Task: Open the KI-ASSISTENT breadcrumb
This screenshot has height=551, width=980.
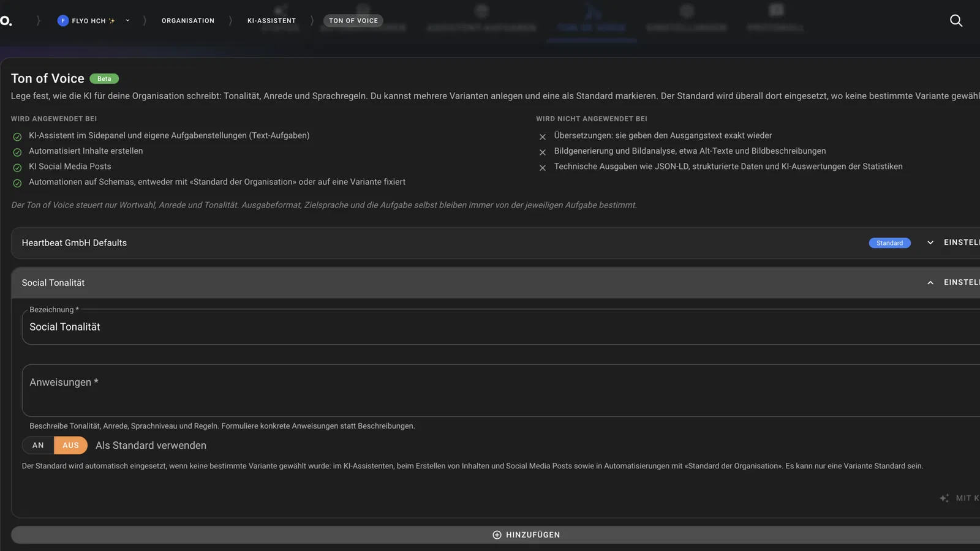Action: [x=271, y=21]
